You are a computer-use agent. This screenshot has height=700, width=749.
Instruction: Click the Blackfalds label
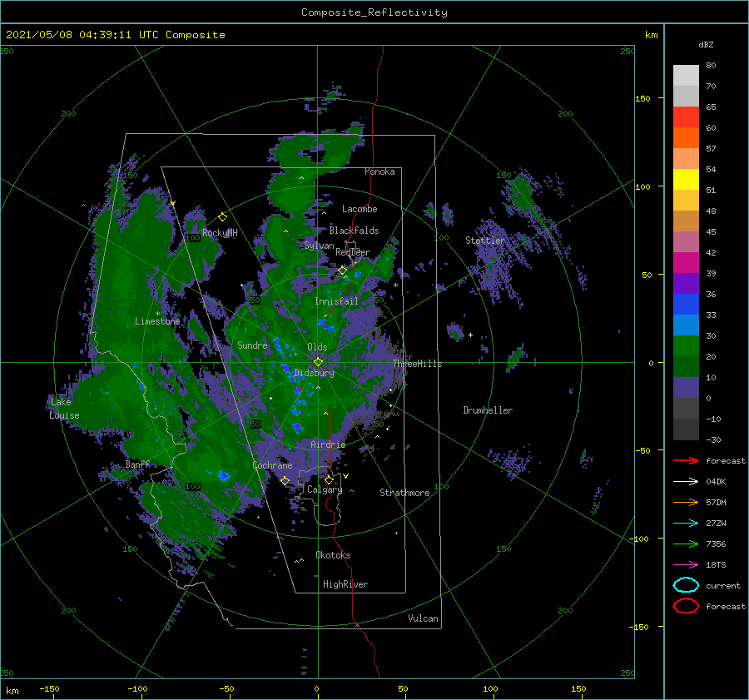coord(354,231)
